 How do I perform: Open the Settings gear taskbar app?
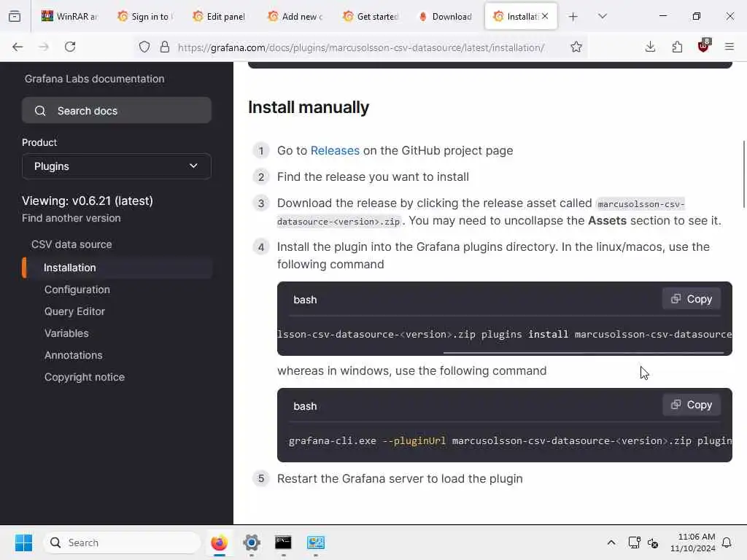[x=252, y=542]
